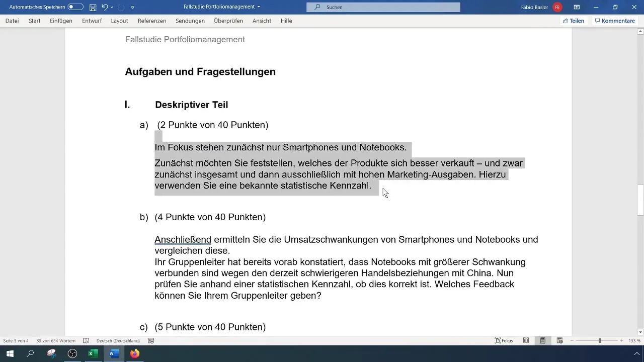Image resolution: width=644 pixels, height=362 pixels.
Task: Switch to the Einfügen tab
Action: pyautogui.click(x=61, y=21)
